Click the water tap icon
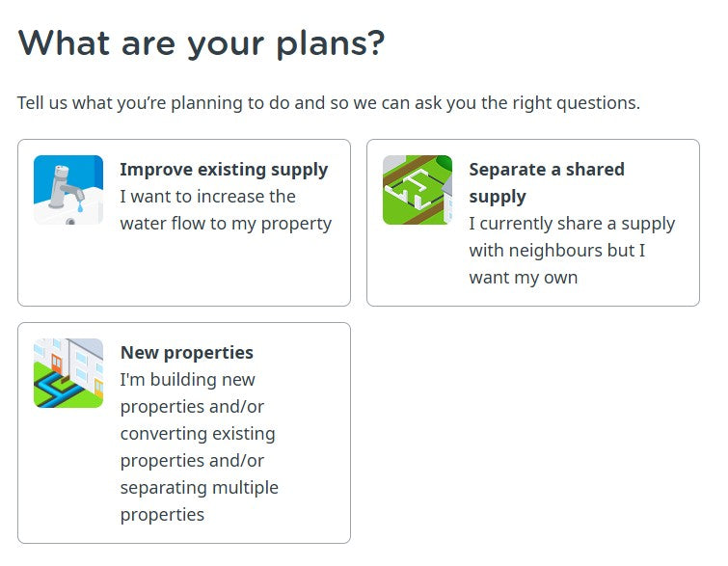Screen dimensions: 728x566 68,190
